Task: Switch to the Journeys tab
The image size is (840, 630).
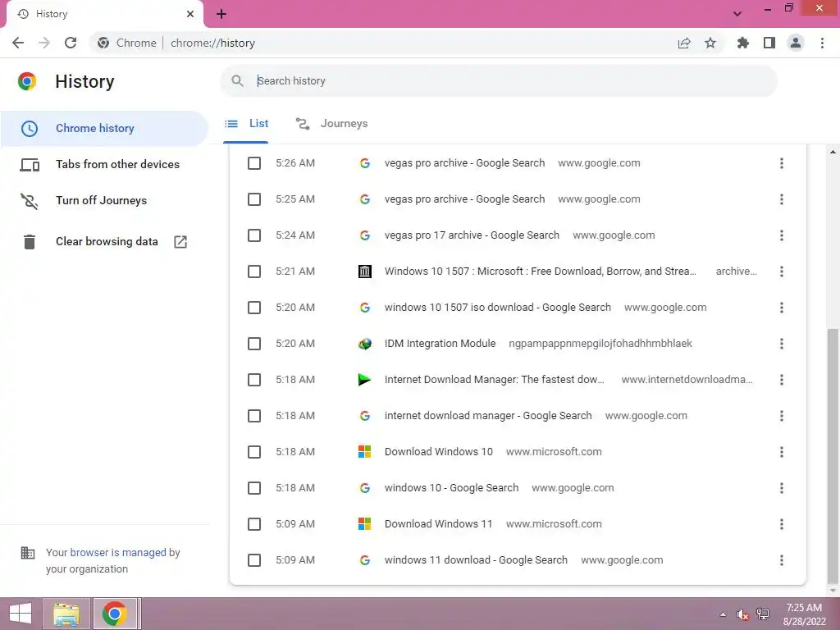Action: coord(332,124)
